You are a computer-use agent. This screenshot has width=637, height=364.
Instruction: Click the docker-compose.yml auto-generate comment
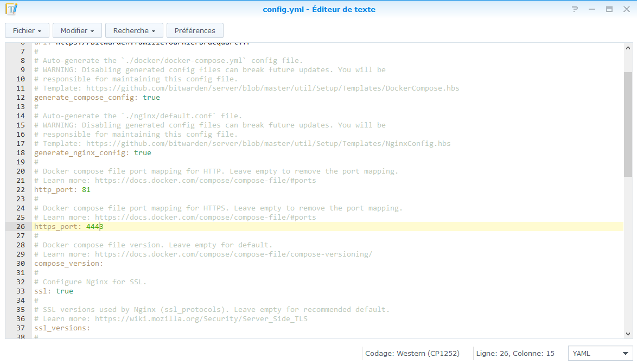(168, 61)
